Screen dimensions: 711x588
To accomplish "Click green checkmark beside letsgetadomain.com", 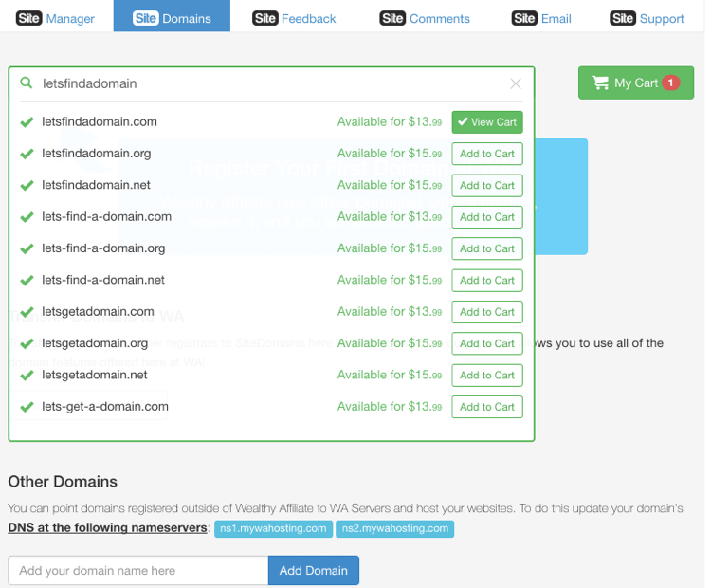I will (x=27, y=312).
